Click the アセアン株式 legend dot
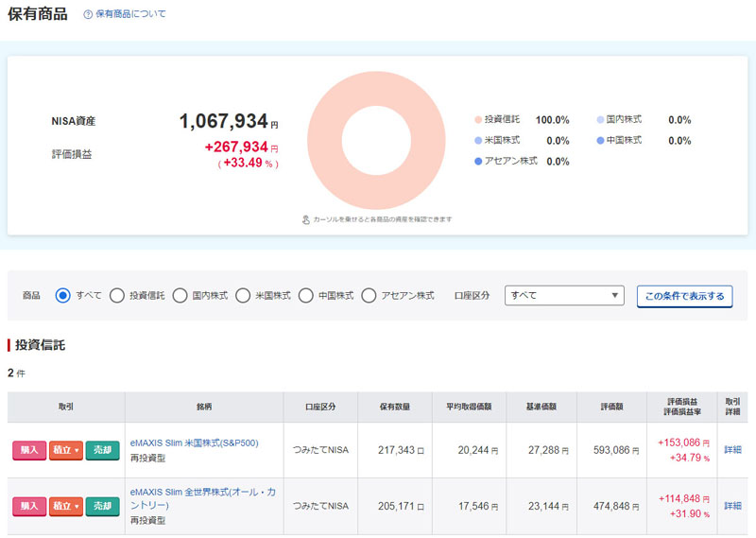Image resolution: width=756 pixels, height=538 pixels. (478, 162)
